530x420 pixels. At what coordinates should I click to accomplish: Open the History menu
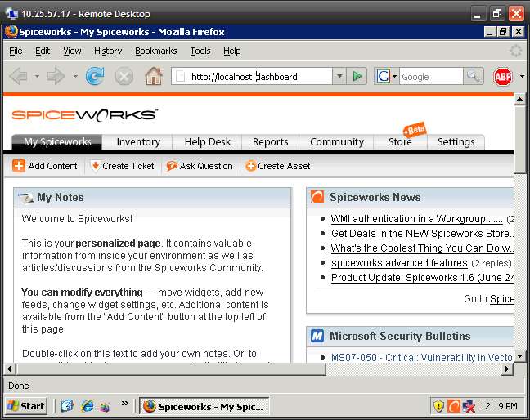(x=108, y=51)
